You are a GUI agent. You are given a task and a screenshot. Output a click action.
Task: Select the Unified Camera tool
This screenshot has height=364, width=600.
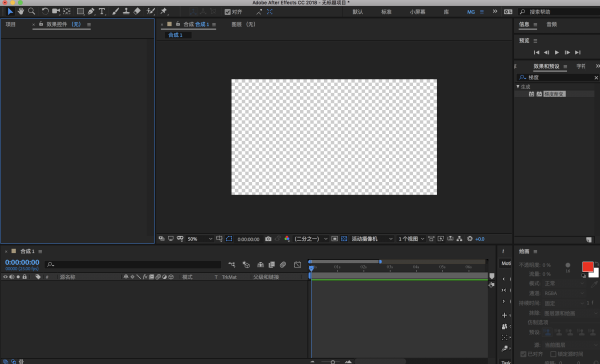(x=56, y=11)
